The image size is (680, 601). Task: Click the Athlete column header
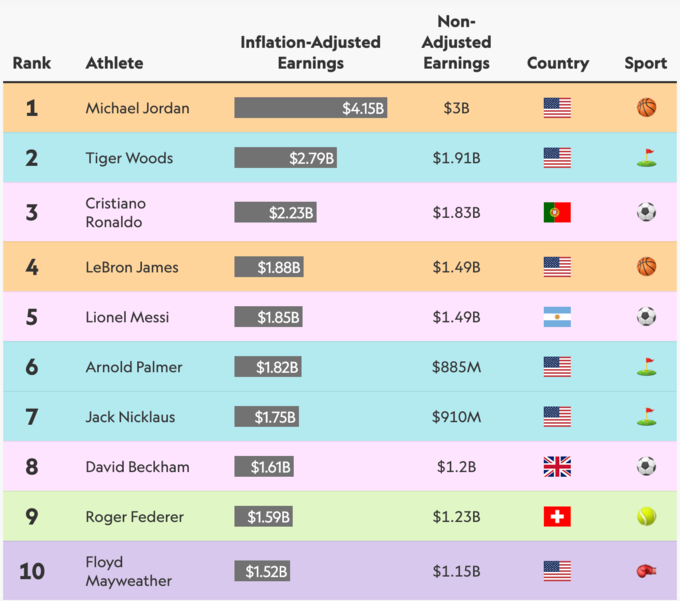coord(114,63)
